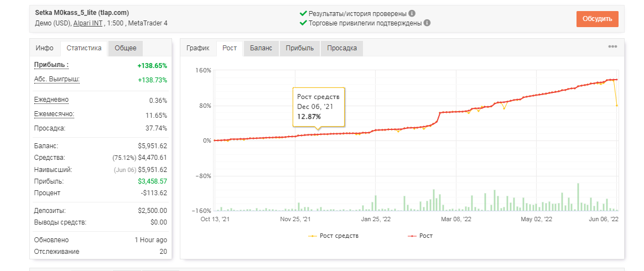
Task: Open the Просадка chart tab
Action: [x=342, y=48]
